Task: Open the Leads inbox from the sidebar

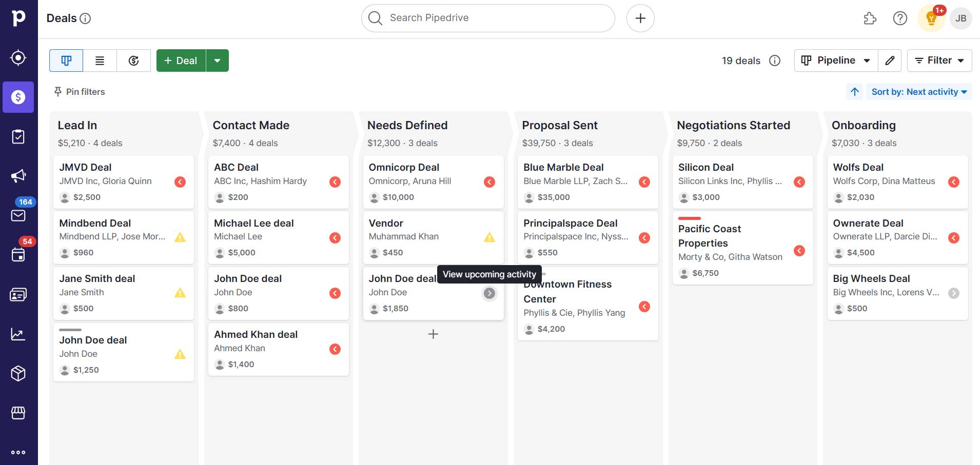Action: pos(18,57)
